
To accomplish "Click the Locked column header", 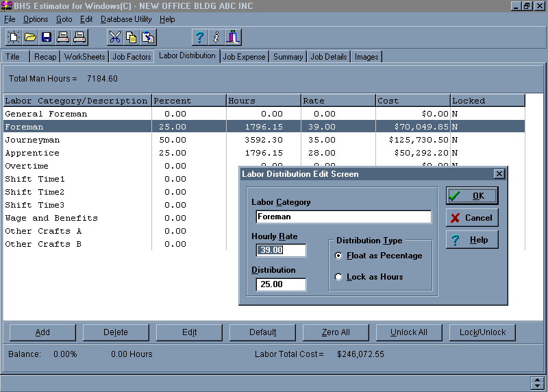I will [x=488, y=100].
